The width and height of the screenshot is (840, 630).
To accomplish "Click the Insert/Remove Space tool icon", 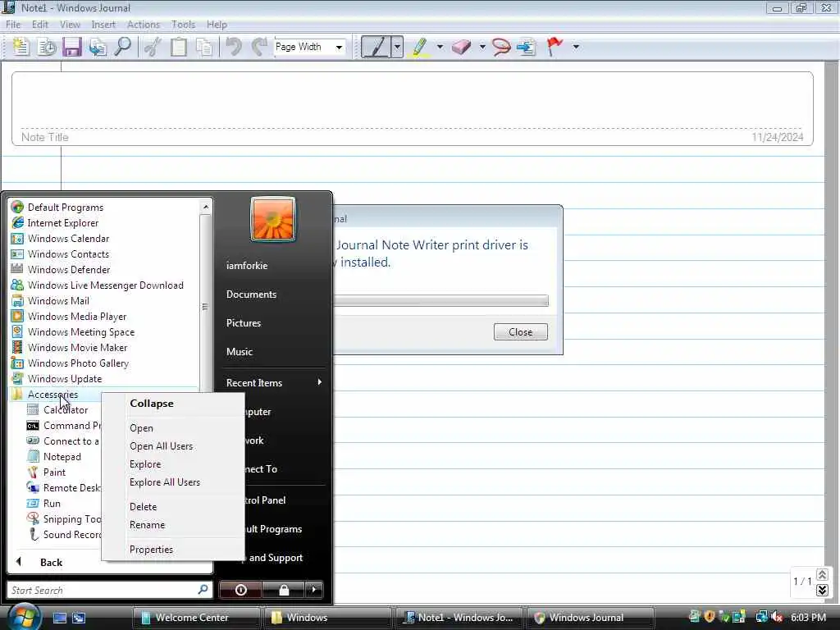I will (527, 47).
